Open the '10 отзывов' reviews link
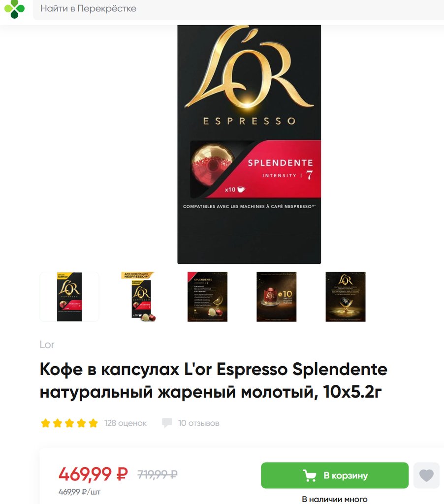 199,423
